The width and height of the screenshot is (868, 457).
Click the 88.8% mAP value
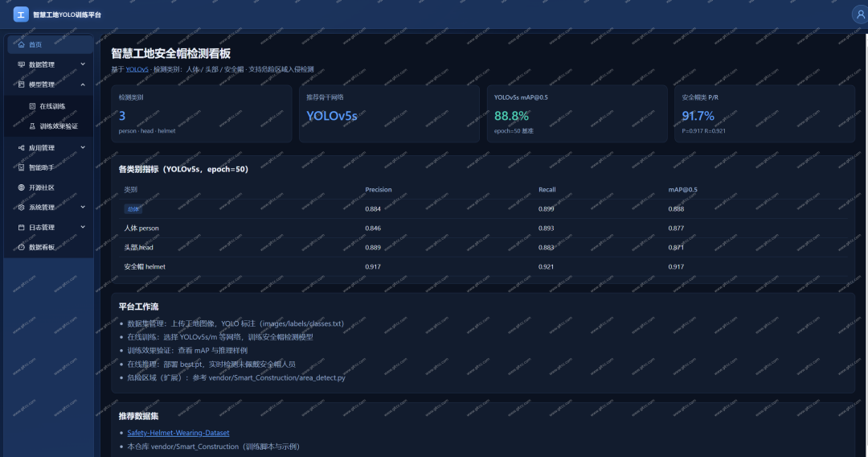pos(511,116)
